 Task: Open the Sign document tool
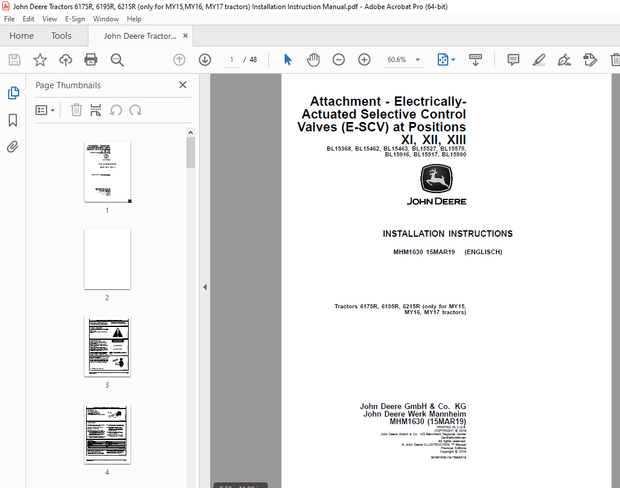[564, 60]
